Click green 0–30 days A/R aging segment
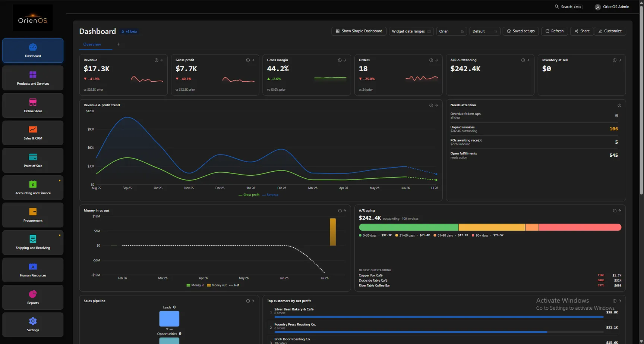644x344 pixels. tap(408, 227)
